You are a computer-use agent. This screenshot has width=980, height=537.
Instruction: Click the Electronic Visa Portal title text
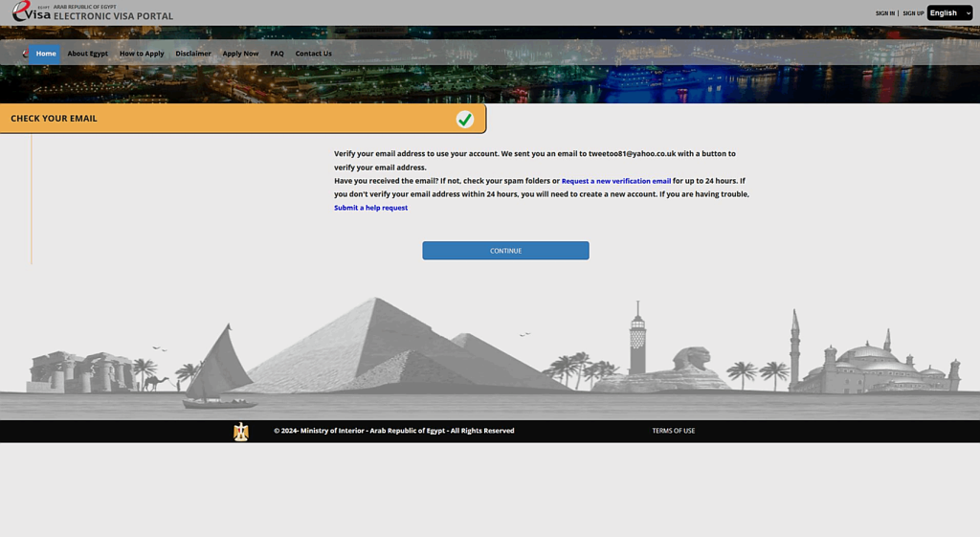coord(113,16)
